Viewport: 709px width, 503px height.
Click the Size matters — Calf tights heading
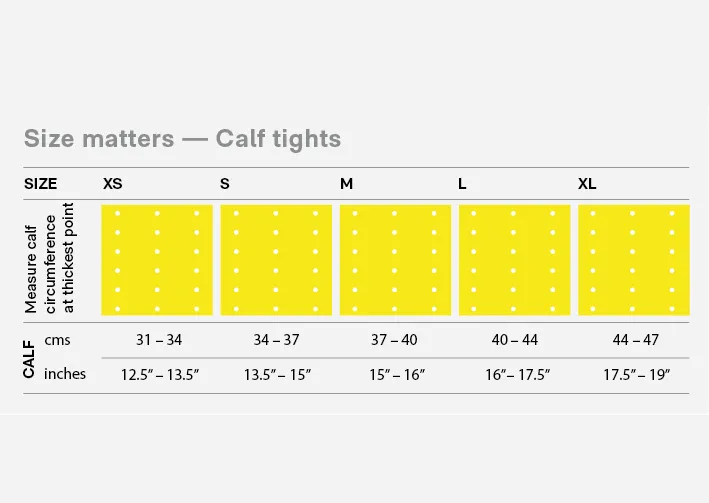click(182, 139)
